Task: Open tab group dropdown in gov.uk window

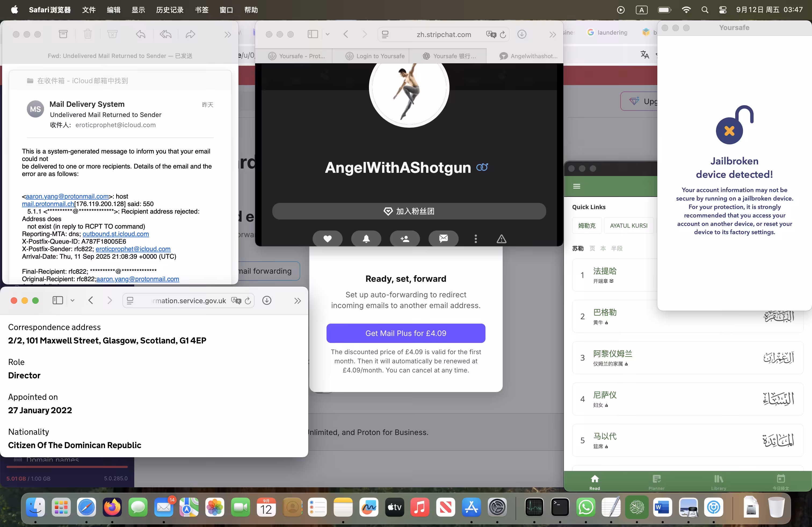Action: (x=72, y=300)
